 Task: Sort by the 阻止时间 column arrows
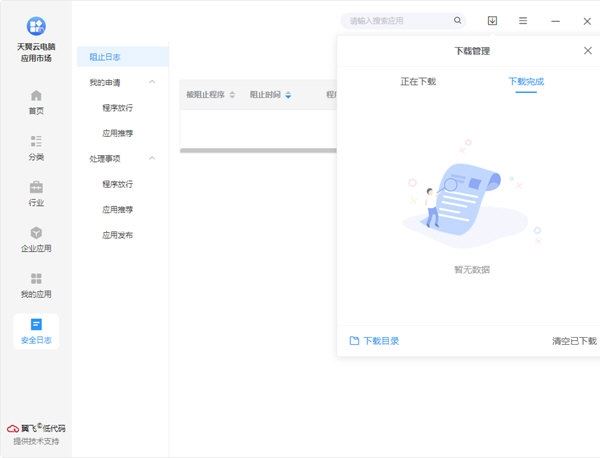click(x=288, y=95)
